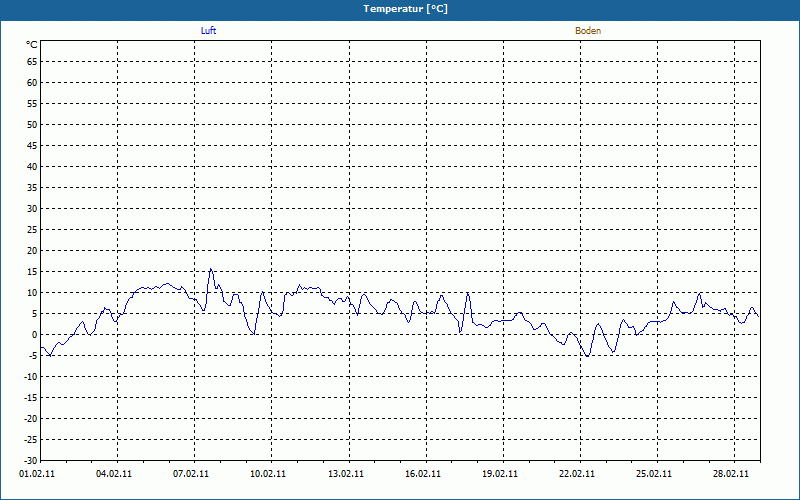This screenshot has height=500, width=800.
Task: Click the 50 y-axis label
Action: coord(32,124)
